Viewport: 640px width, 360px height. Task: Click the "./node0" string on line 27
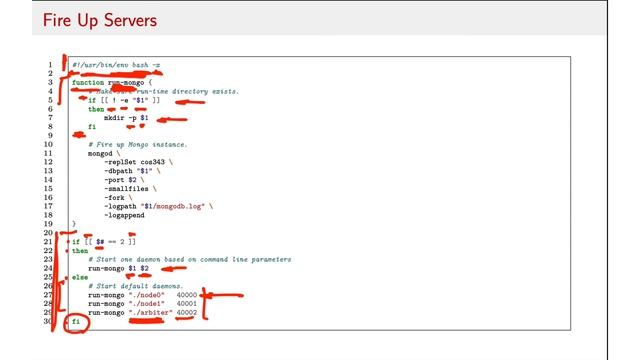tap(147, 295)
